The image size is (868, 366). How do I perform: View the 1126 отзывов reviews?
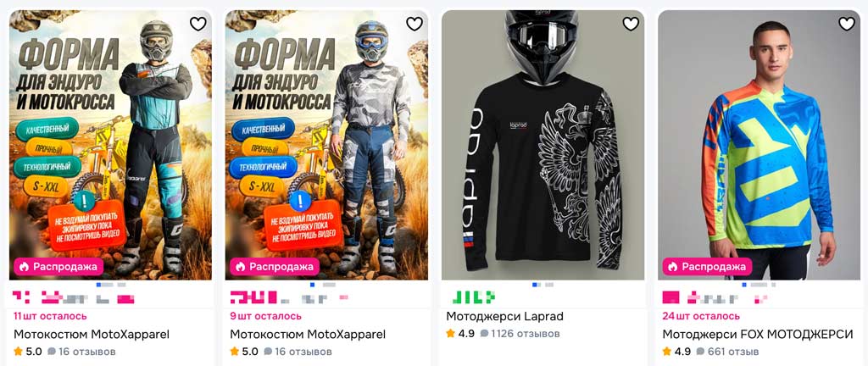525,333
